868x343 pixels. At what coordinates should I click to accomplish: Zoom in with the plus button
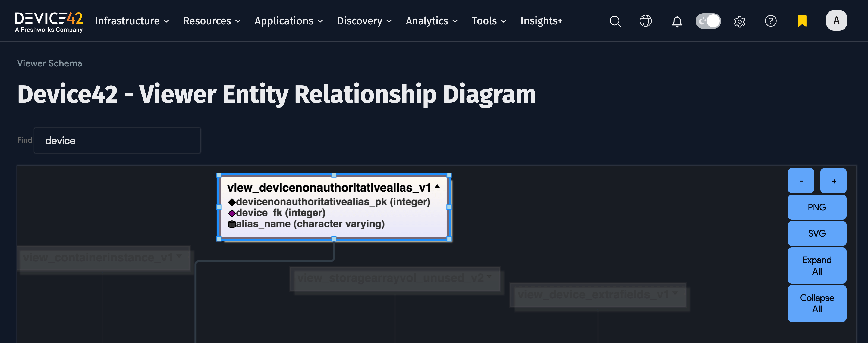(x=833, y=181)
